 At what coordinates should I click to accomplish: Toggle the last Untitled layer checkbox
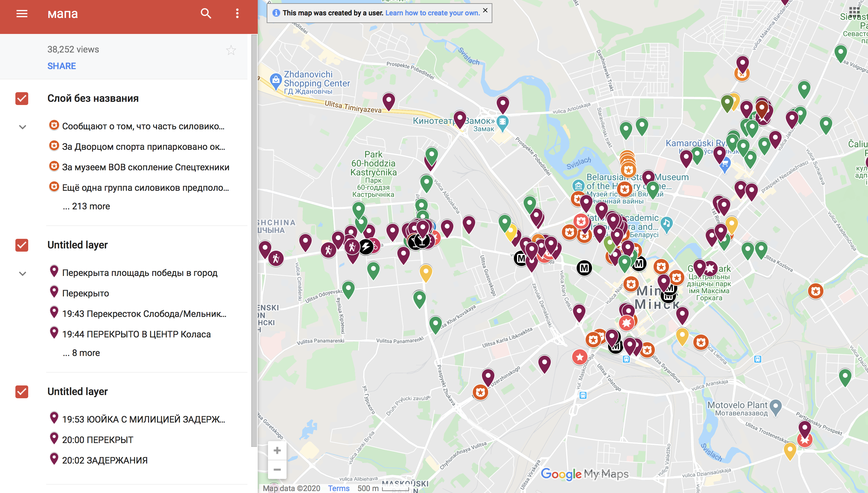[22, 392]
